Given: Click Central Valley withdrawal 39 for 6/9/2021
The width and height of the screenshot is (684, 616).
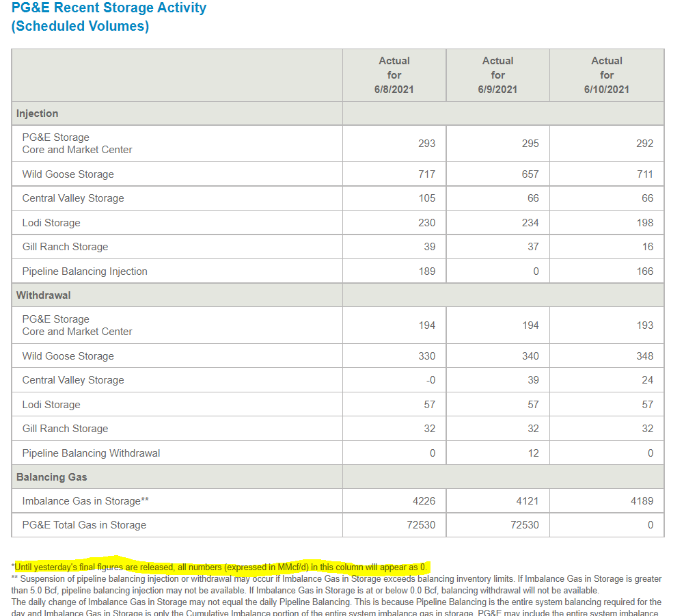Looking at the screenshot, I should [x=533, y=380].
